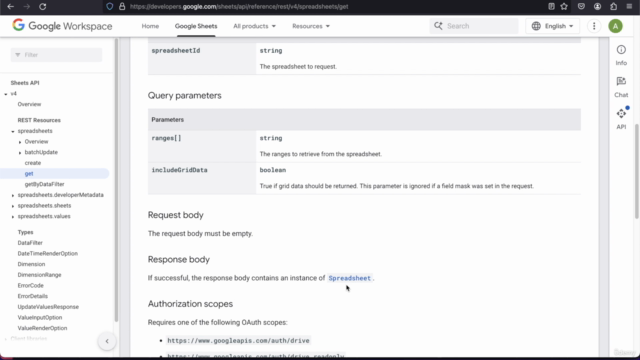640x360 pixels.
Task: Open the ErrorCode type page
Action: [x=30, y=285]
